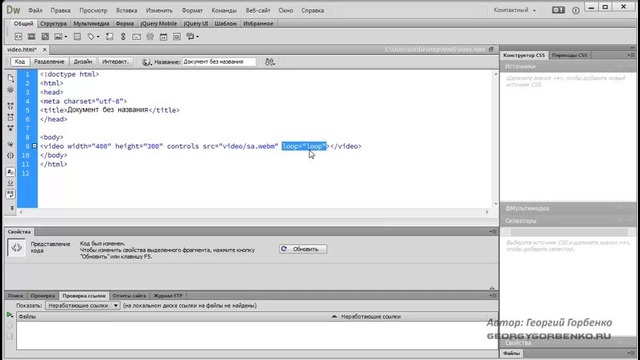Click the Properties code view icon
The height and width of the screenshot is (360, 640).
pyautogui.click(x=16, y=247)
